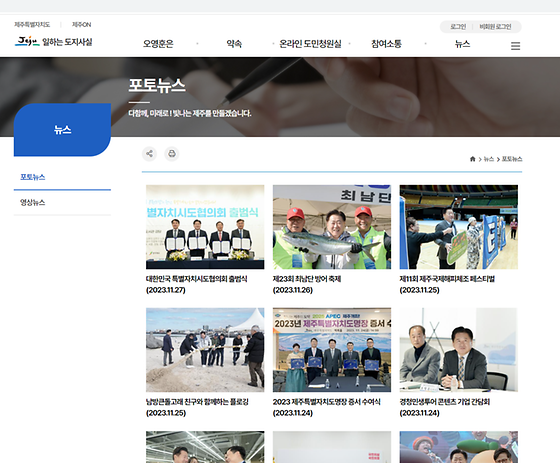The width and height of the screenshot is (560, 463).
Task: Click the 비회원 로그인 button
Action: (x=495, y=27)
